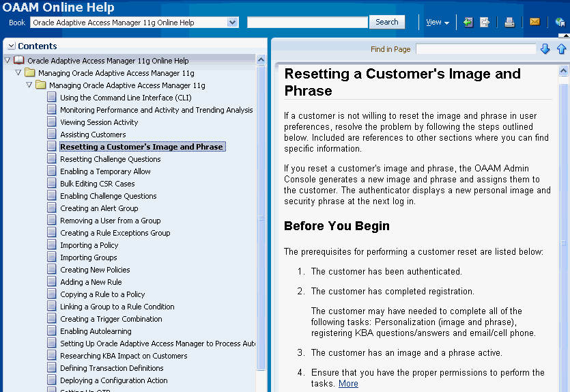Click page icon beside Using the Command Line Interface
This screenshot has height=392, width=570.
52,98
